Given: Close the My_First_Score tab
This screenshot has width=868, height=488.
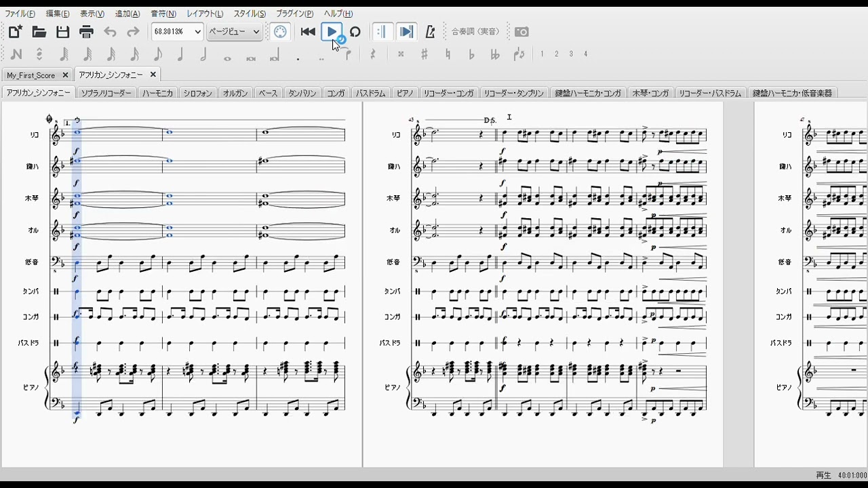Looking at the screenshot, I should coord(66,75).
